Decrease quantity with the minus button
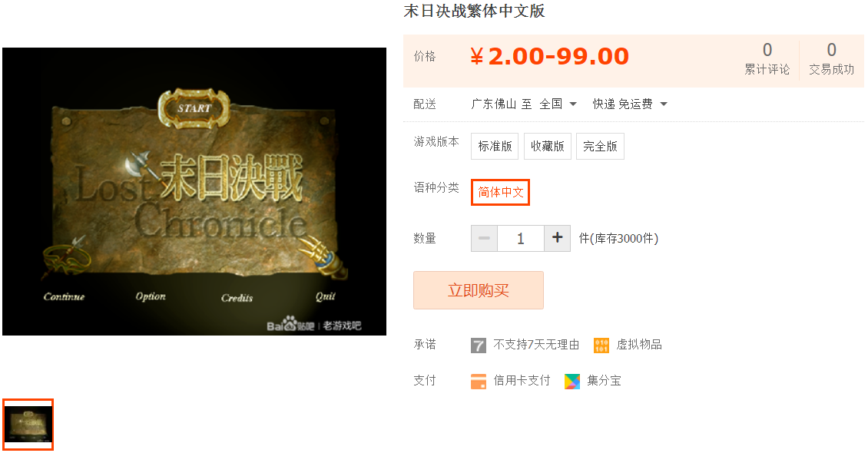Image resolution: width=868 pixels, height=453 pixels. click(x=485, y=238)
